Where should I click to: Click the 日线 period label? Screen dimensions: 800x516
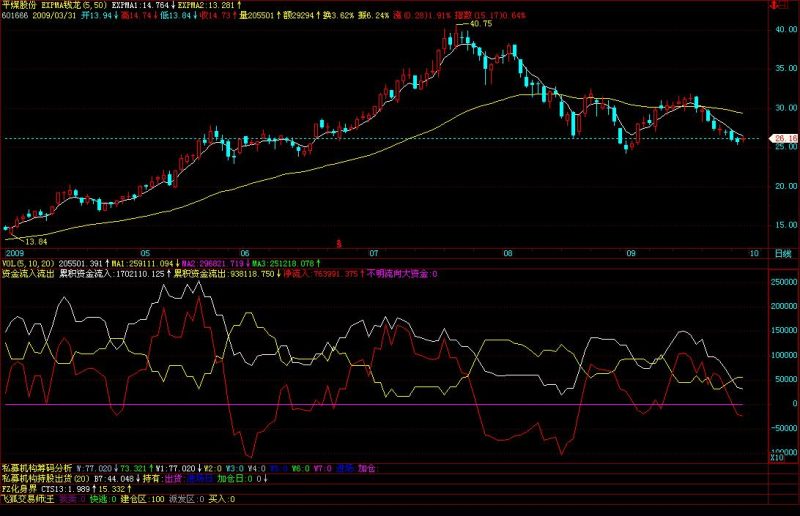coord(783,253)
